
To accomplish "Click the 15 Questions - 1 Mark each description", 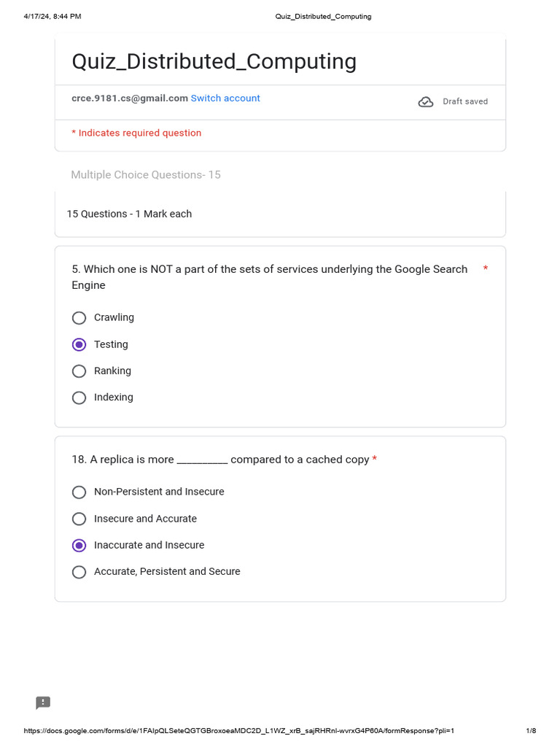I will (129, 214).
